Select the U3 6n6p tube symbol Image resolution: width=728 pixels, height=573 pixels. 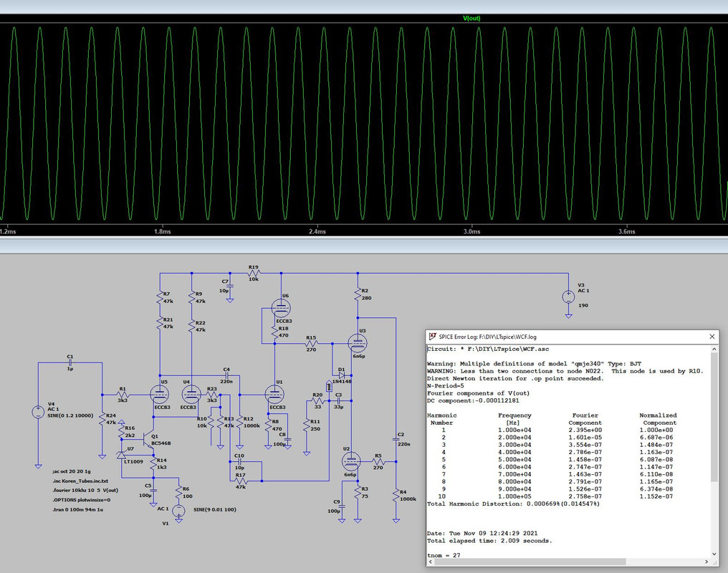pyautogui.click(x=358, y=343)
